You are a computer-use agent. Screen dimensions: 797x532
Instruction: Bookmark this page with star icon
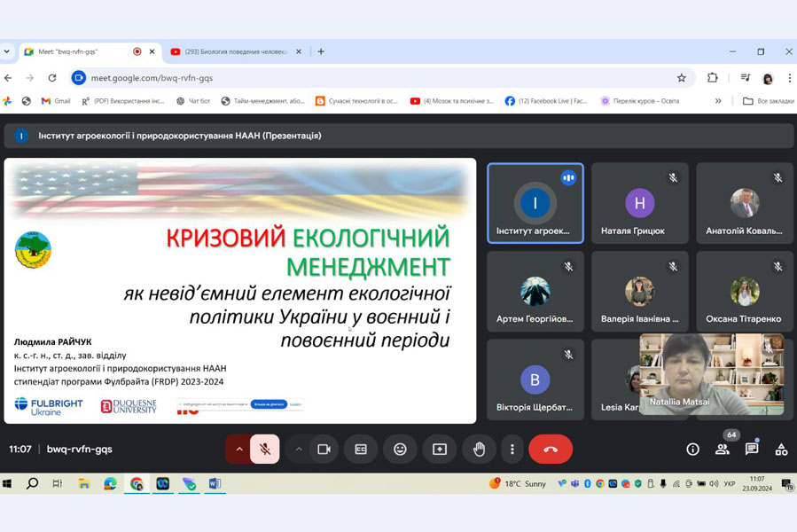tap(681, 78)
